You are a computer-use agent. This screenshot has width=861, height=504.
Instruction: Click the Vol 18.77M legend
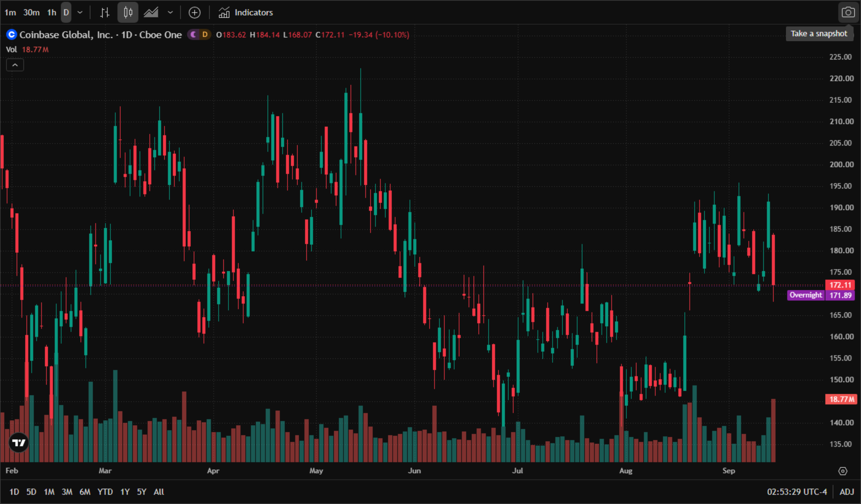coord(27,49)
